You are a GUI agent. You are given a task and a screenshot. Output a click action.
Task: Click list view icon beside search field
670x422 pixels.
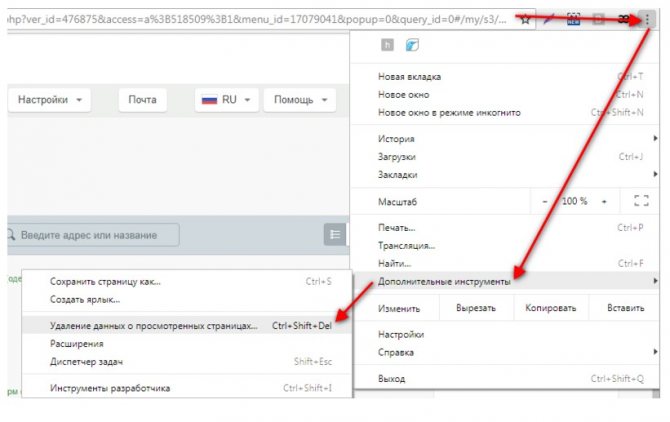pos(334,234)
